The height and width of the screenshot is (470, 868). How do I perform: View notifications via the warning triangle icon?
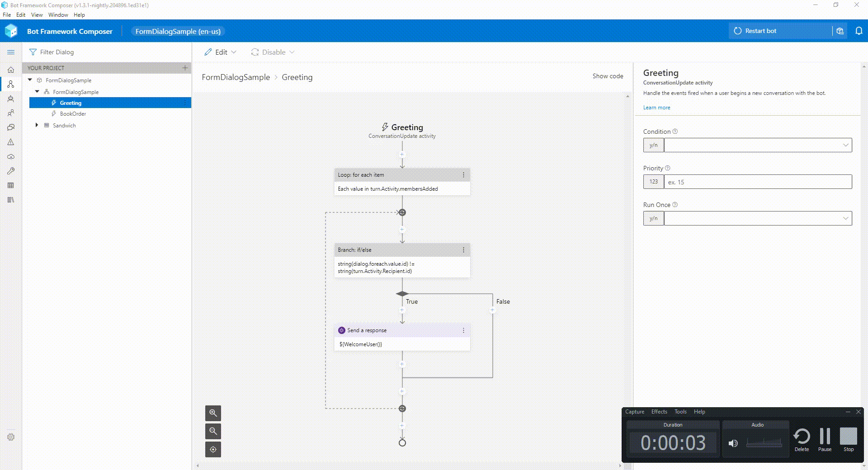coord(11,142)
